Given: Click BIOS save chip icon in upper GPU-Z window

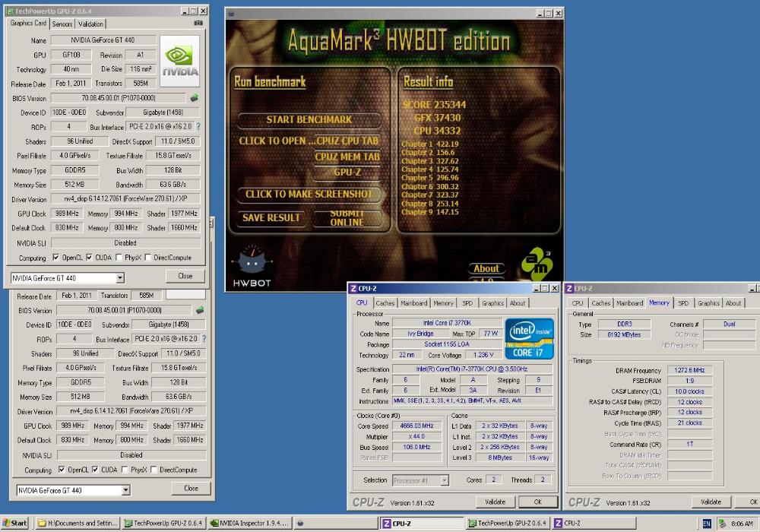Looking at the screenshot, I should tap(194, 98).
